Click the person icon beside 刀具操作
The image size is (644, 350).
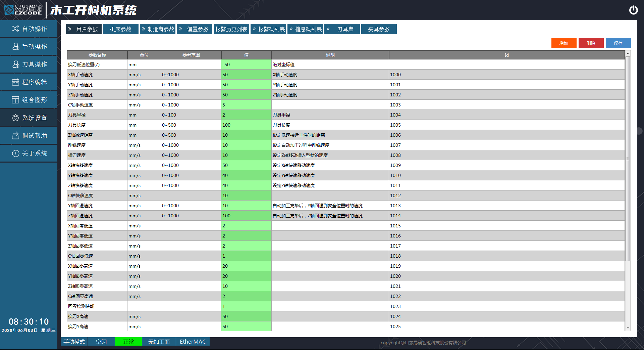[15, 64]
